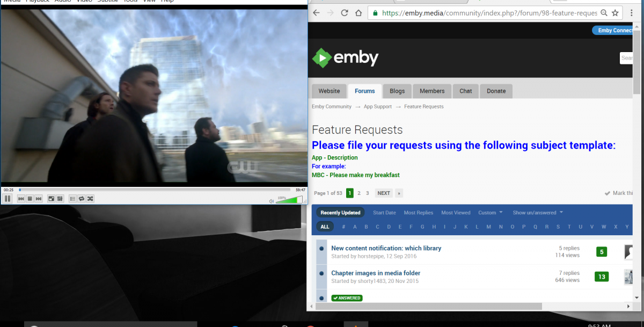
Task: Open the VLC Help menu
Action: [167, 2]
